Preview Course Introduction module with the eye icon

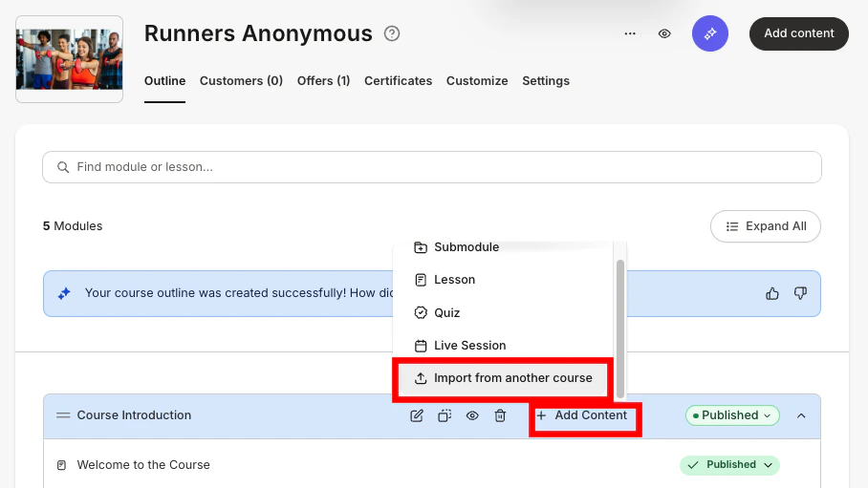[472, 415]
